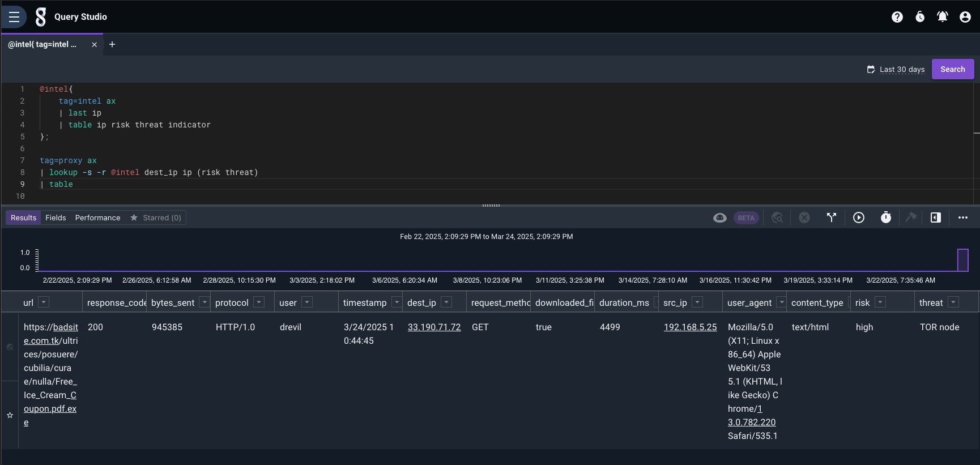Click user agent link 3.0.782.220
Viewport: 980px width, 465px height.
tap(752, 422)
